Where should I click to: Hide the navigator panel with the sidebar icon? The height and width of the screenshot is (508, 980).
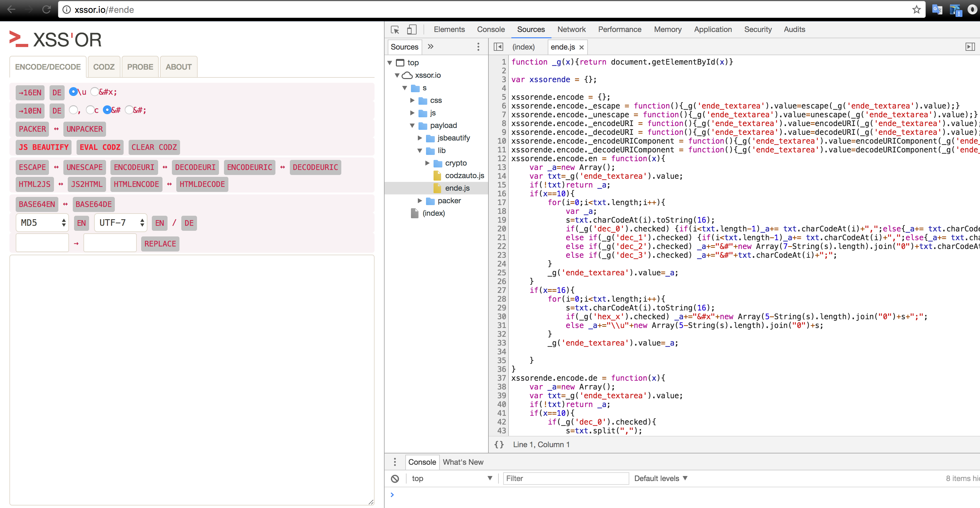tap(498, 47)
